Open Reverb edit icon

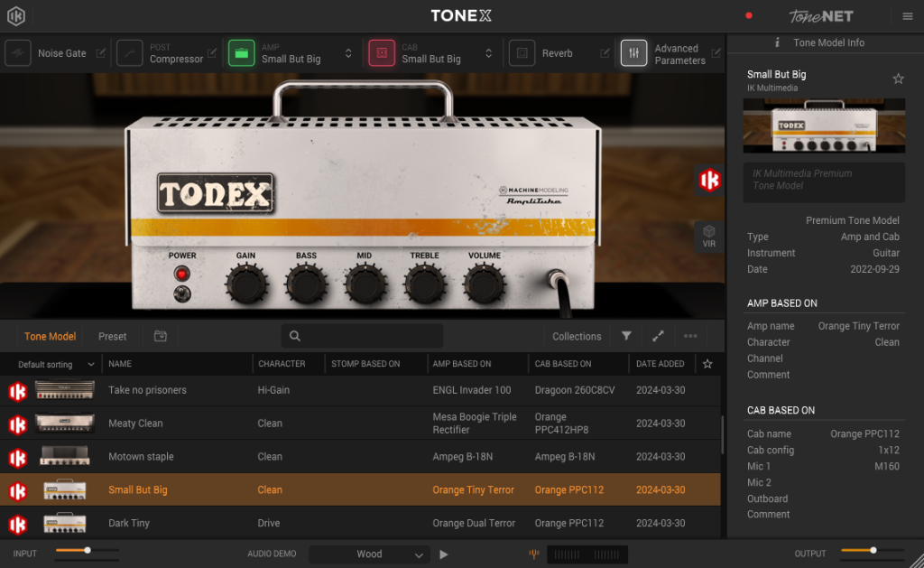pos(605,53)
